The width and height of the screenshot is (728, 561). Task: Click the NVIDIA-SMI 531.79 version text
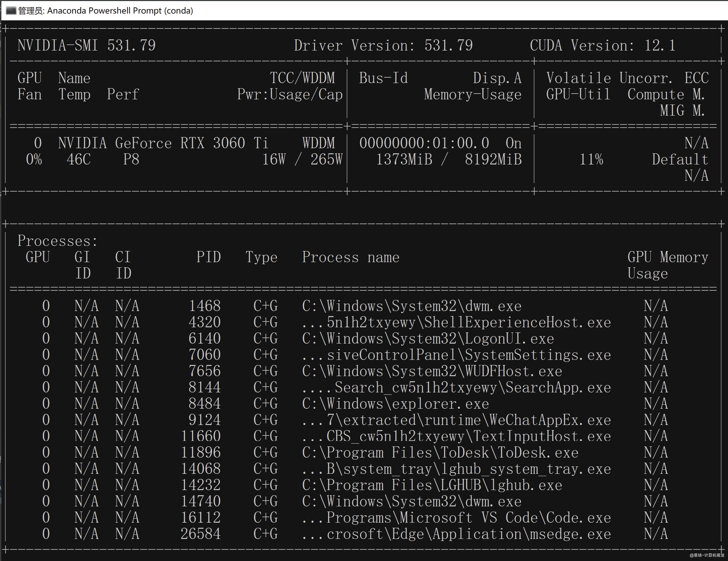[86, 45]
